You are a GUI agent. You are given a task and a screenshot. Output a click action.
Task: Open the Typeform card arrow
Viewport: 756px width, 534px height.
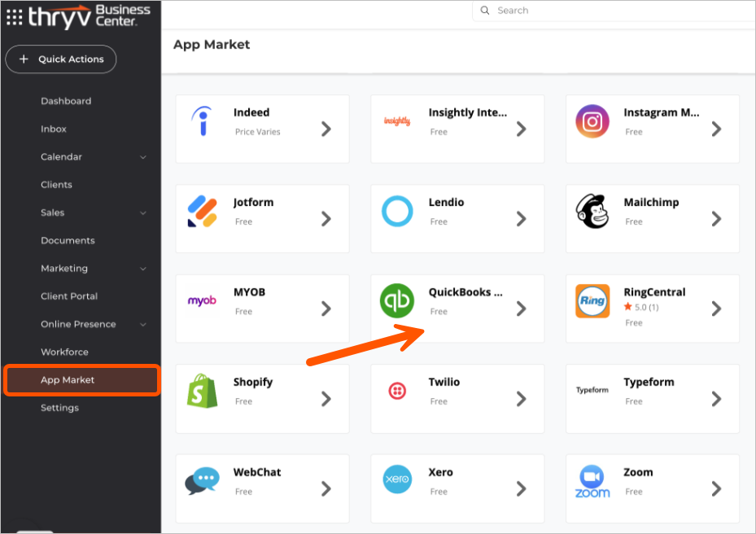click(716, 399)
